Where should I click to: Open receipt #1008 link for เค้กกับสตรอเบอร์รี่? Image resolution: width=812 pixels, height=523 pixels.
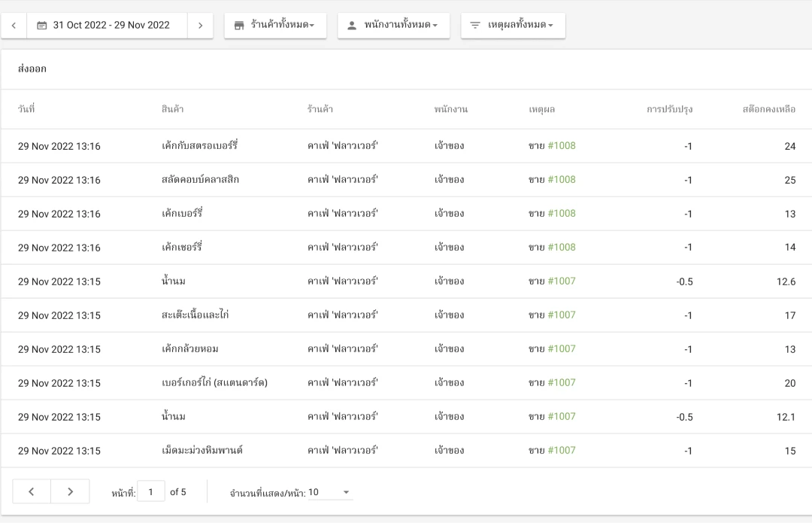coord(561,146)
